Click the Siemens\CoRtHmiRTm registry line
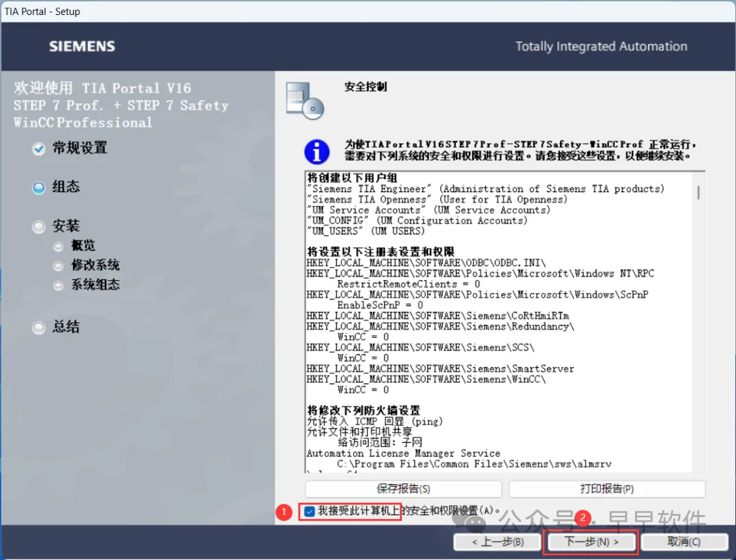The width and height of the screenshot is (736, 560). tap(438, 315)
